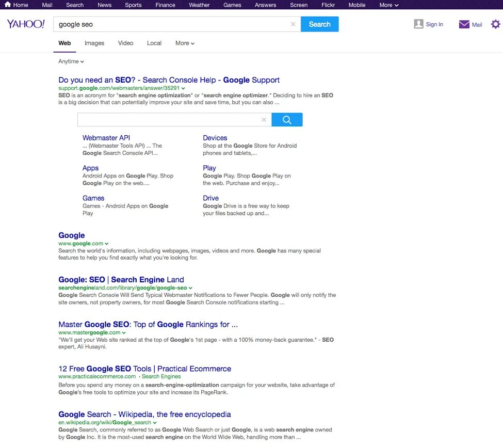The height and width of the screenshot is (448, 503).
Task: Open the Finance menu item
Action: 165,5
